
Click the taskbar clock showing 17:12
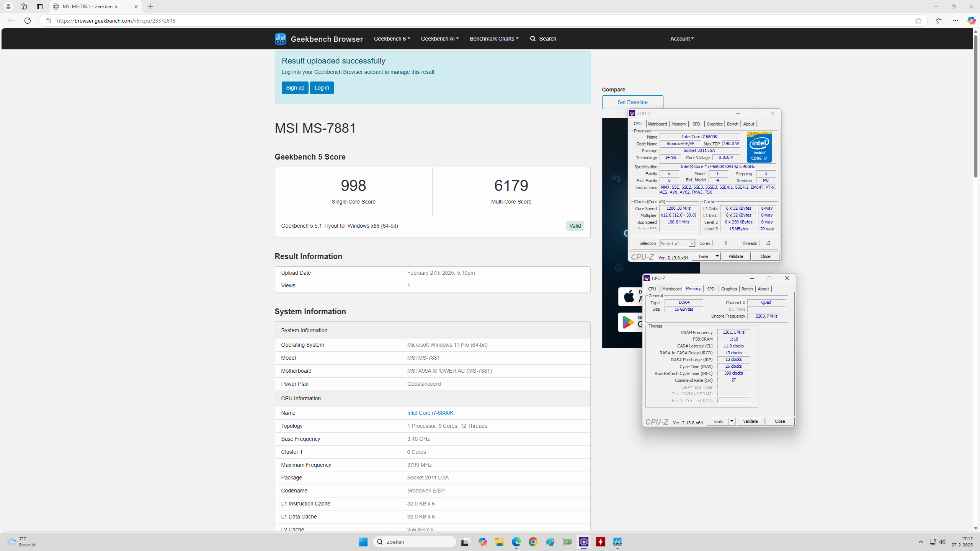[x=962, y=542]
